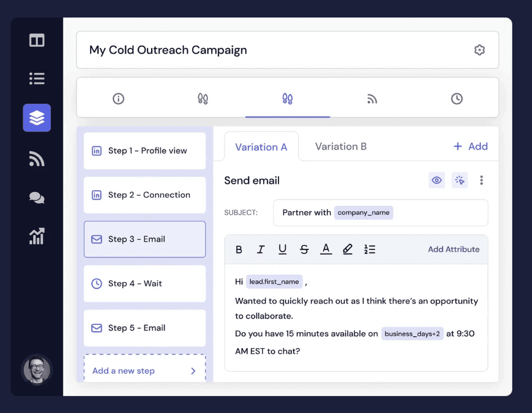Open the three-dot more options menu
This screenshot has height=413, width=532.
(481, 180)
